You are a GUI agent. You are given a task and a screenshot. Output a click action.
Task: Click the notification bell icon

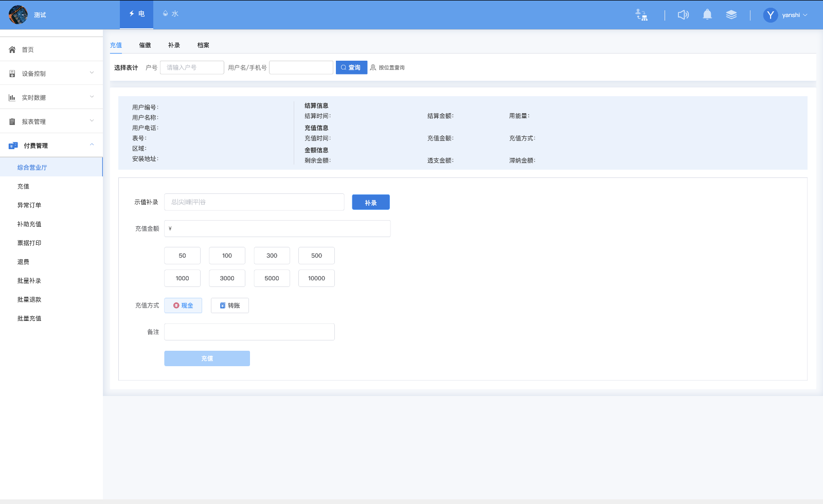point(707,15)
